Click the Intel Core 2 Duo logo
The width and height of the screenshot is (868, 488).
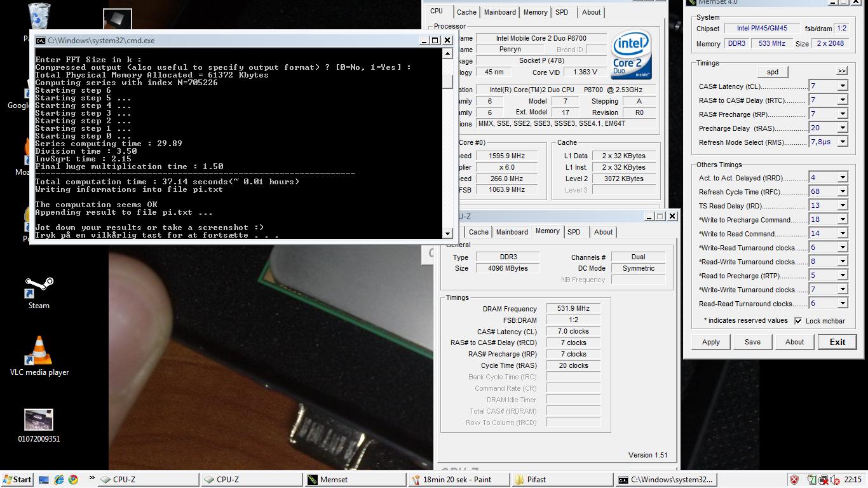(631, 55)
